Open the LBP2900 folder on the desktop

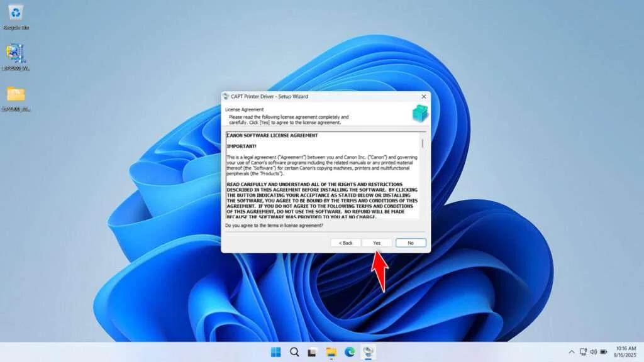[17, 94]
